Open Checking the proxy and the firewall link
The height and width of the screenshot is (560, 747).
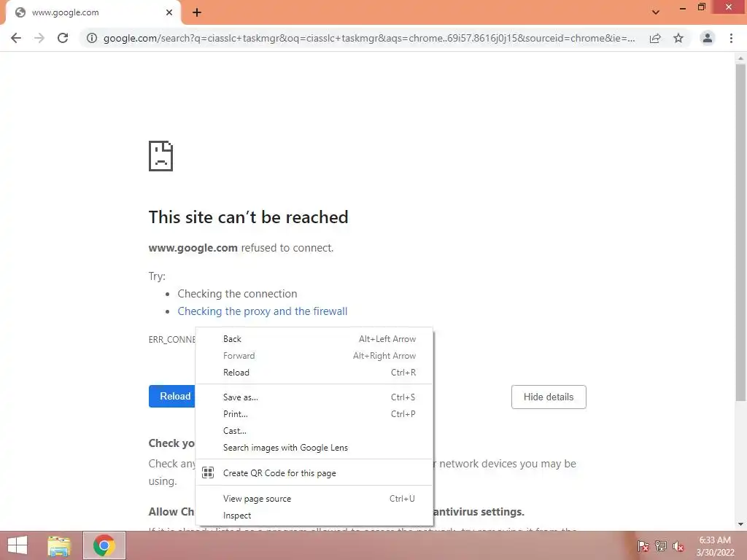(263, 311)
